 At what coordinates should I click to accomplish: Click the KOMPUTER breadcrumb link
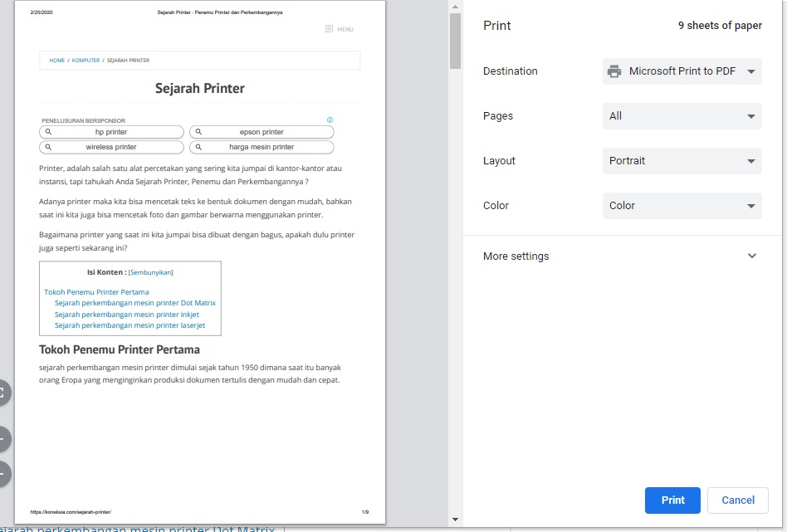tap(86, 61)
